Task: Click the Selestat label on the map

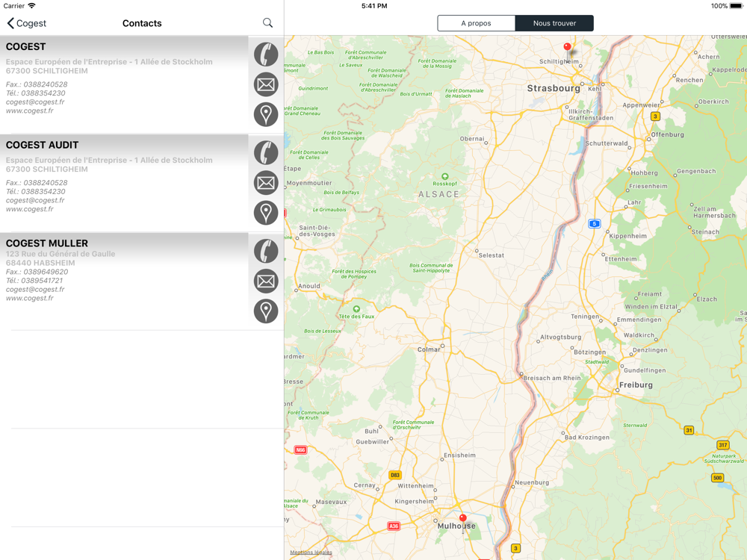Action: pyautogui.click(x=492, y=255)
